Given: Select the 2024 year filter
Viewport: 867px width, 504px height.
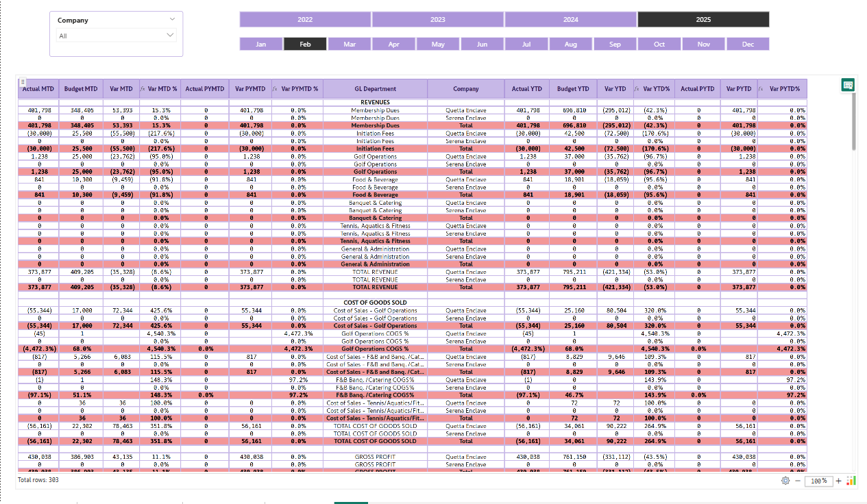Looking at the screenshot, I should (570, 20).
